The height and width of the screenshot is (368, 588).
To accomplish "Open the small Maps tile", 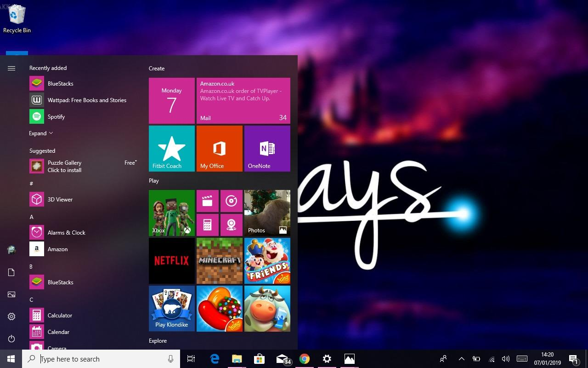I will pyautogui.click(x=232, y=225).
